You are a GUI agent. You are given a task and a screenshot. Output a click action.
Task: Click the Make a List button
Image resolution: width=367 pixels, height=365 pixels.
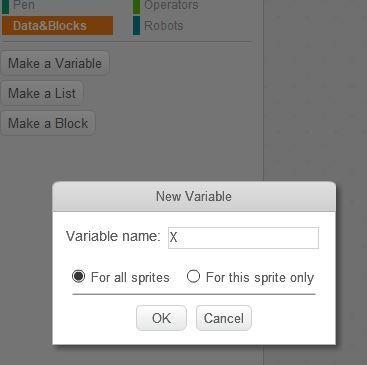[42, 93]
